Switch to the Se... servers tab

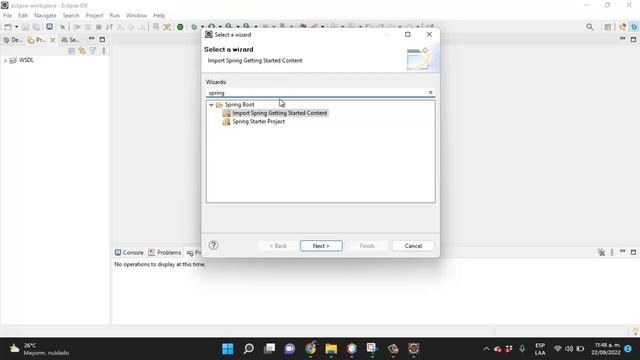(70, 40)
